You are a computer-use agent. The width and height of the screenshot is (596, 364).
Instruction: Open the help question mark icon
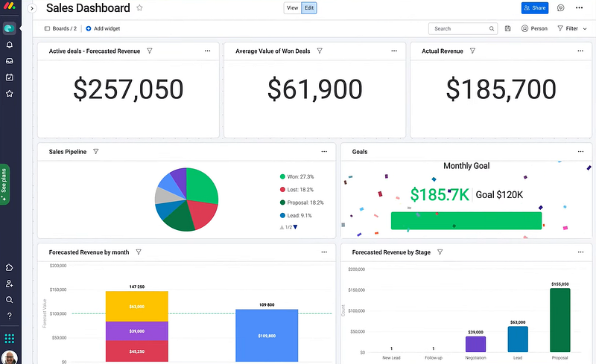pyautogui.click(x=10, y=316)
